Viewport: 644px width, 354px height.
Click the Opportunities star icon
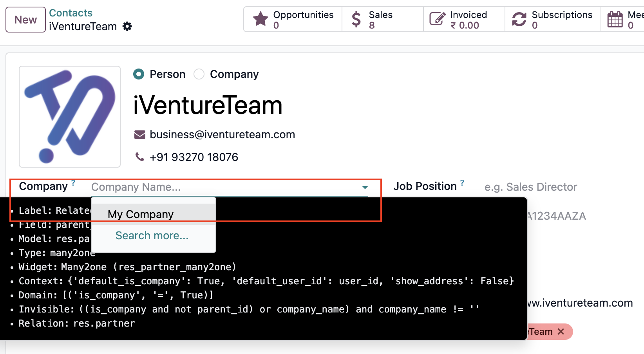click(260, 19)
